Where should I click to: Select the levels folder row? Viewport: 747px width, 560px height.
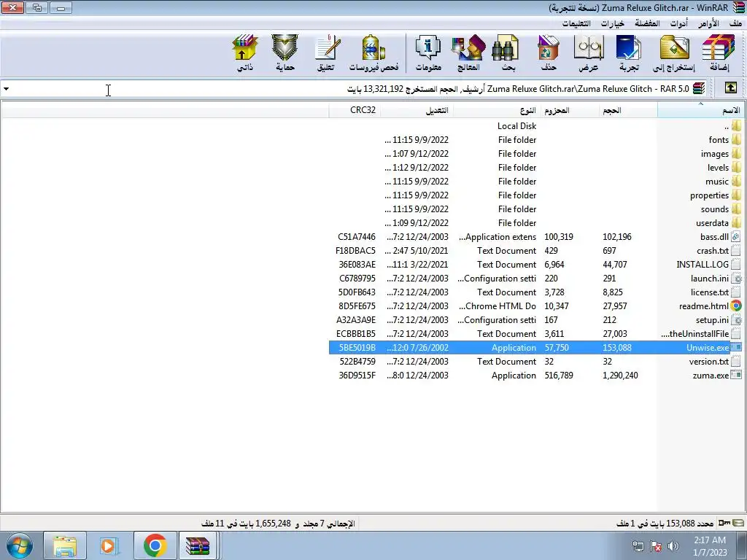pos(535,167)
